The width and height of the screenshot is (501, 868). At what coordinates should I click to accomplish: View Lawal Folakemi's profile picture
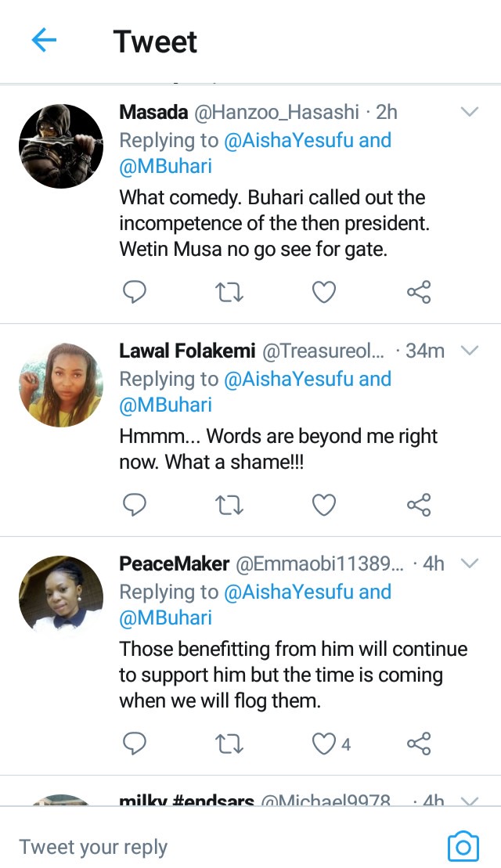click(x=61, y=385)
